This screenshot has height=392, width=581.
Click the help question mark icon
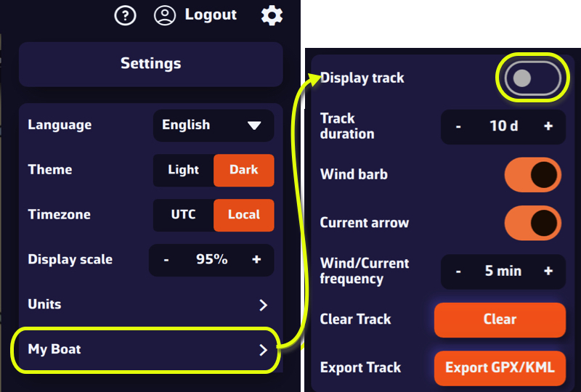(x=126, y=15)
